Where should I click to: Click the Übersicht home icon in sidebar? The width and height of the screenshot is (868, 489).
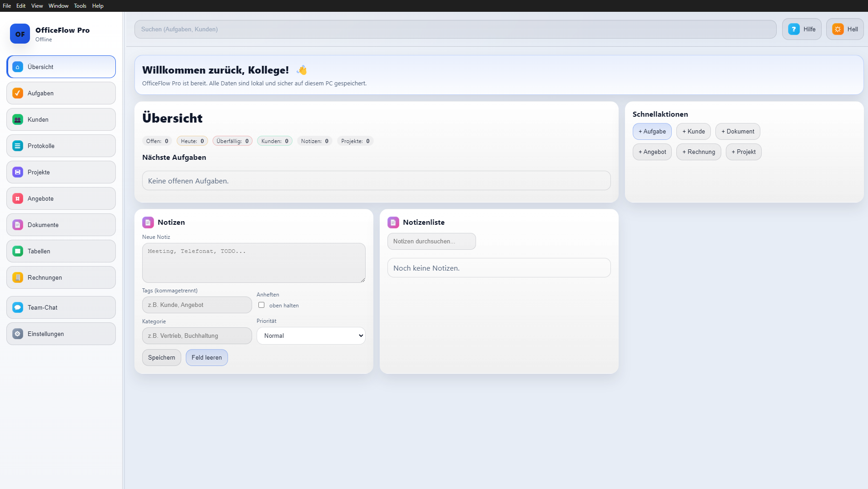point(18,67)
